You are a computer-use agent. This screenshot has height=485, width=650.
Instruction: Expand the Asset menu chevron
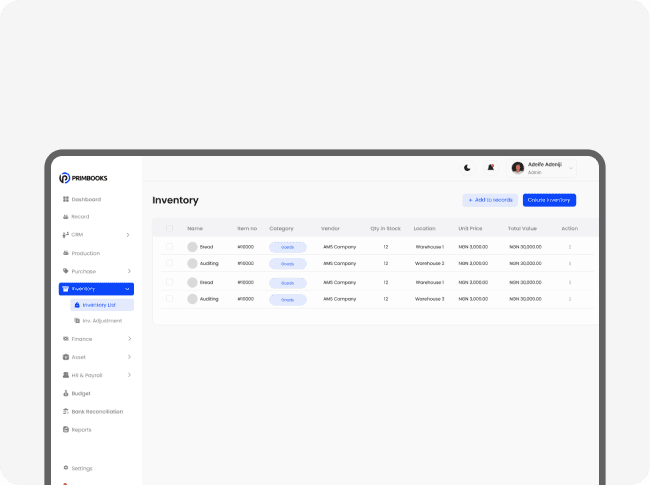129,357
